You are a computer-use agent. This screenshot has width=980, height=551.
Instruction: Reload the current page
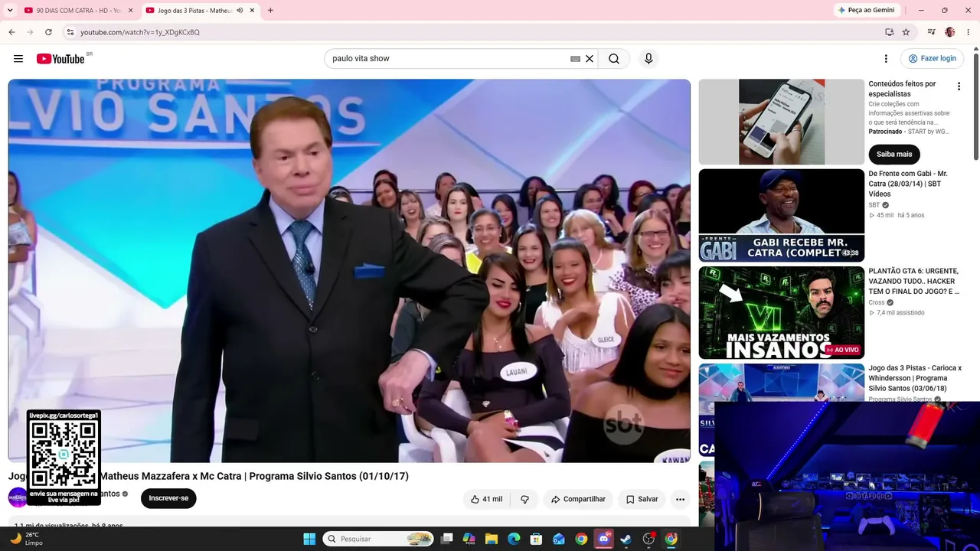click(x=48, y=32)
